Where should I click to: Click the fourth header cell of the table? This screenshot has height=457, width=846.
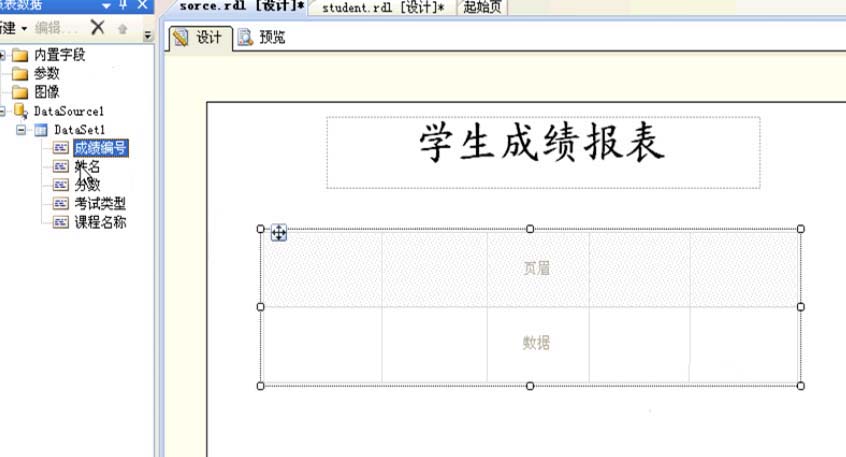tap(639, 269)
